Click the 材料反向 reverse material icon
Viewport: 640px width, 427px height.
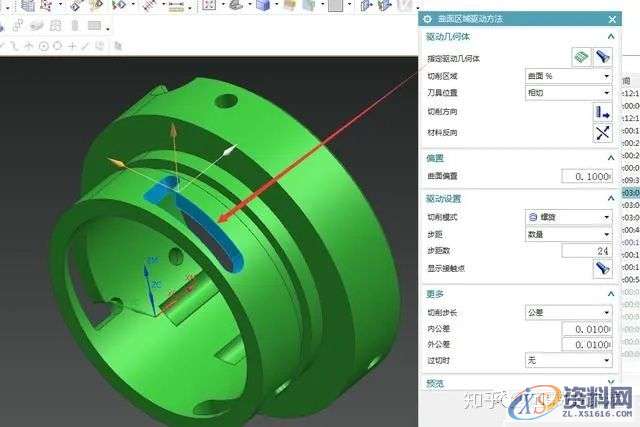click(x=602, y=131)
